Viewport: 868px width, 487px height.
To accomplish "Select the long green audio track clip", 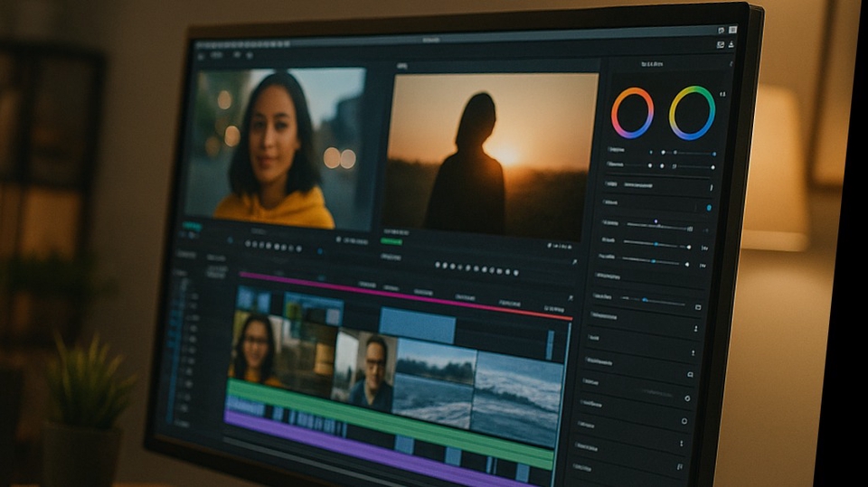I will coord(390,424).
